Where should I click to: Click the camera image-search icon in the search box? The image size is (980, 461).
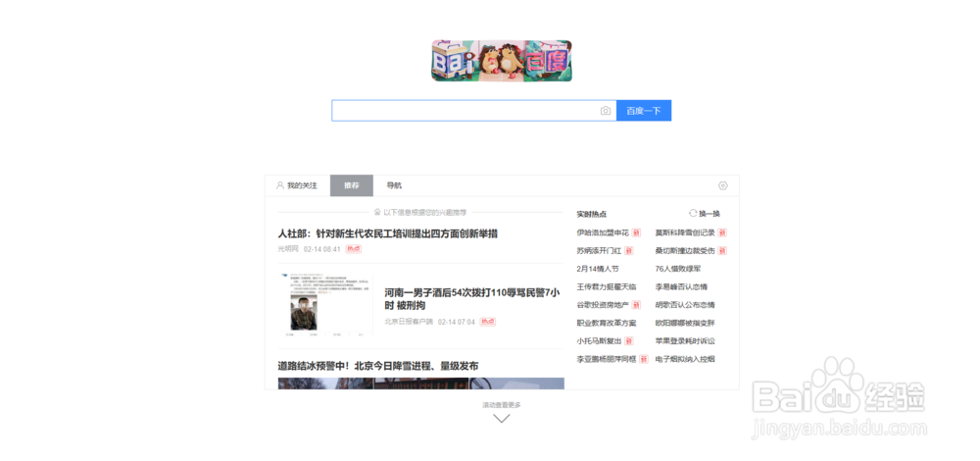coord(605,111)
